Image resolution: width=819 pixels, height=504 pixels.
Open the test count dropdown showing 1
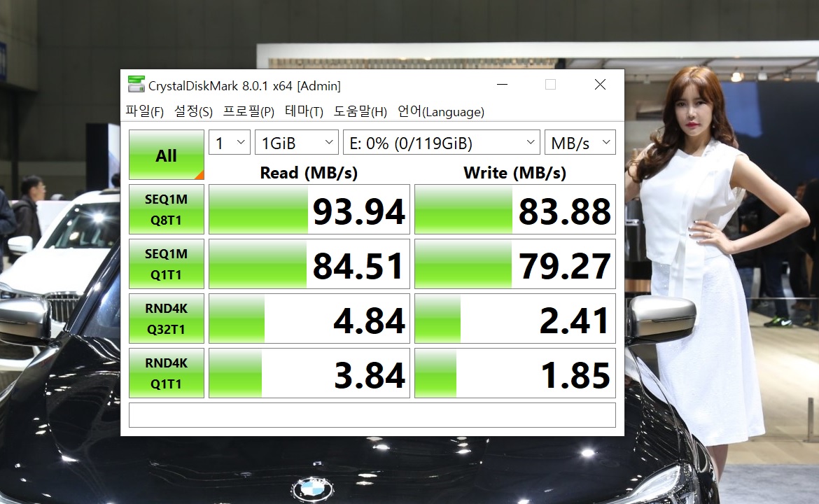coord(230,142)
